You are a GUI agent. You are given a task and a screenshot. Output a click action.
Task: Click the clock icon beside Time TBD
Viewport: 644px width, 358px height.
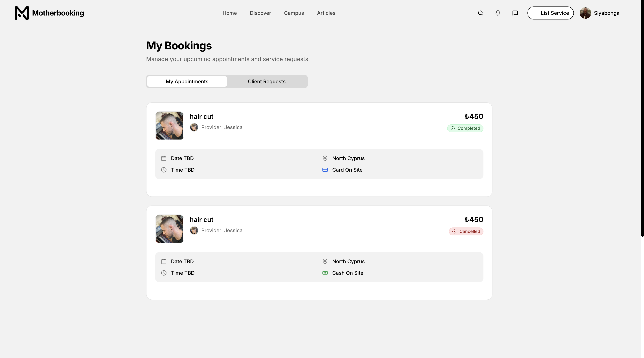click(x=164, y=170)
